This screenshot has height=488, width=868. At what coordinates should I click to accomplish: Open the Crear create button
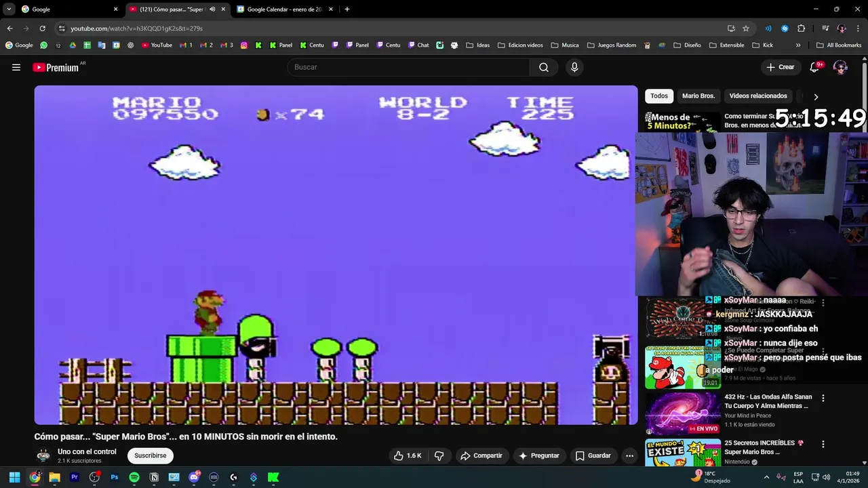780,67
